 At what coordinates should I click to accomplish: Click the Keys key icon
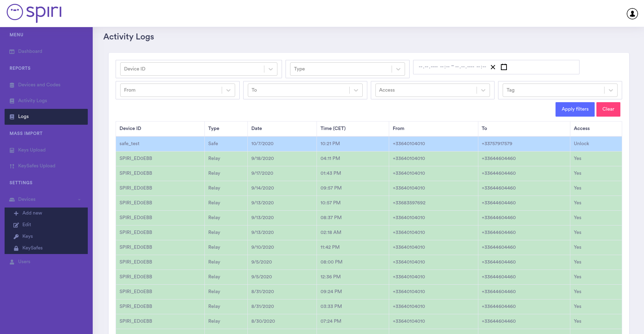pyautogui.click(x=16, y=236)
